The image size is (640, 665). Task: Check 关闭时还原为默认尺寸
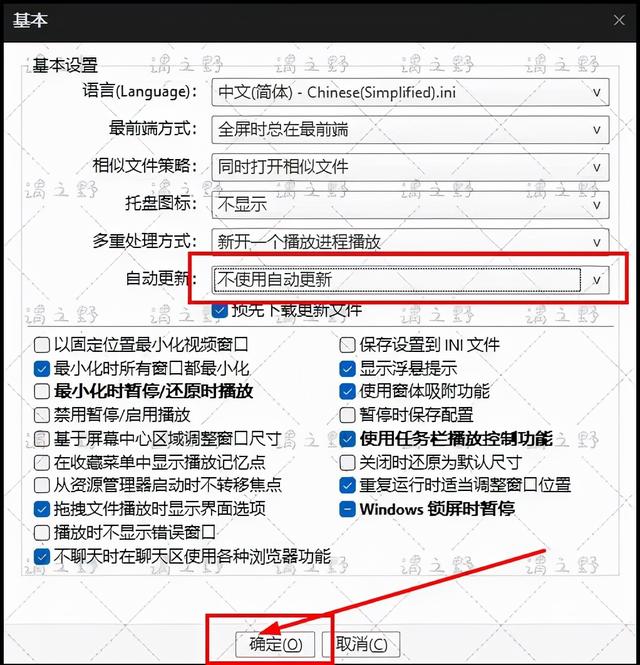347,462
